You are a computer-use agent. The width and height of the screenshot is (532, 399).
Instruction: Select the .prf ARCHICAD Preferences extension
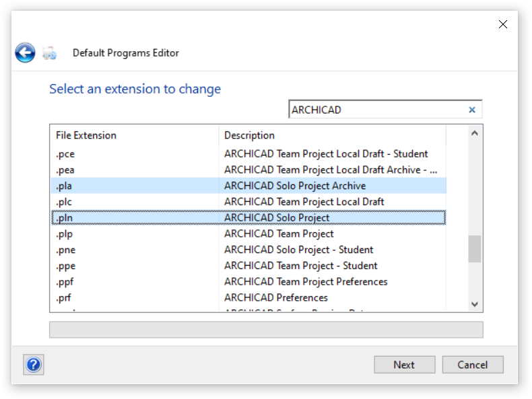click(248, 297)
